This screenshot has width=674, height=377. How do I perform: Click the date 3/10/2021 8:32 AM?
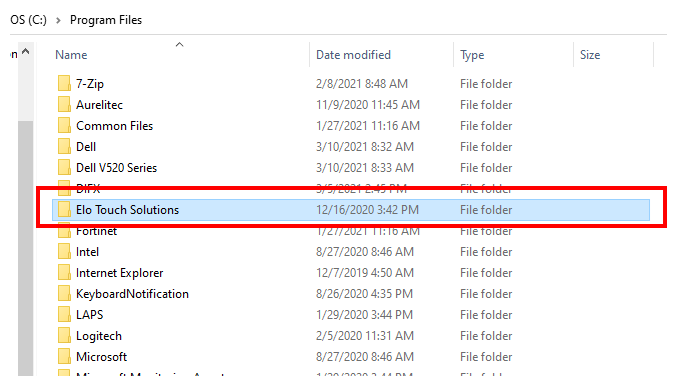[365, 147]
